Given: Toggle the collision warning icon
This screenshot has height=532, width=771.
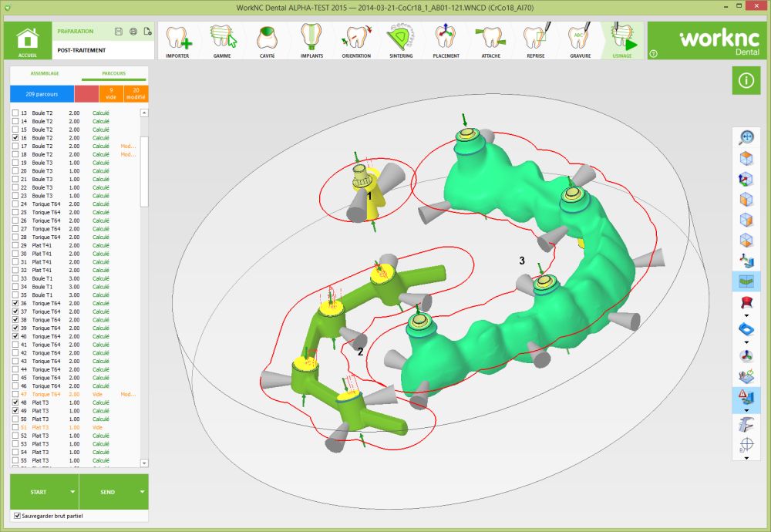Looking at the screenshot, I should (746, 396).
